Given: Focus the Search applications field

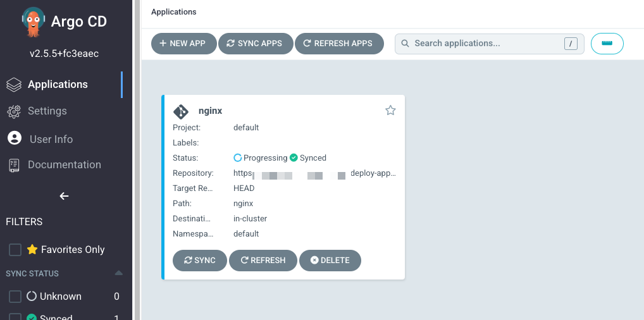Looking at the screenshot, I should point(489,44).
